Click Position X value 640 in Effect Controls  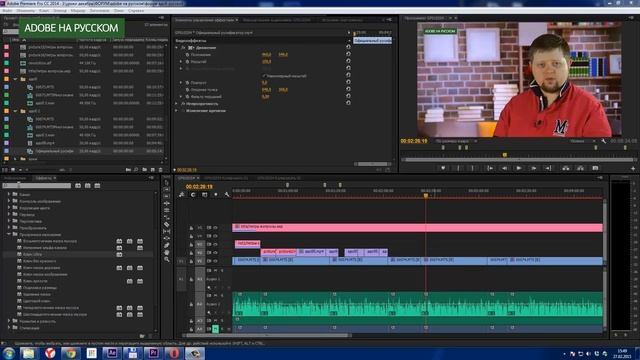pyautogui.click(x=266, y=54)
